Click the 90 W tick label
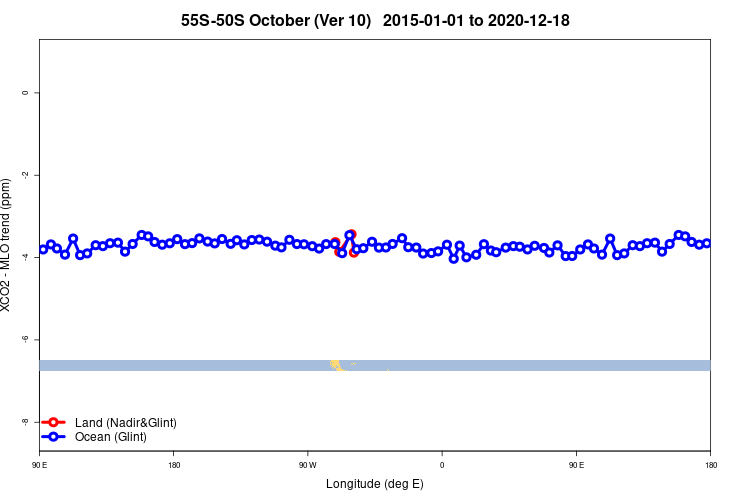750x500 pixels. coord(308,465)
